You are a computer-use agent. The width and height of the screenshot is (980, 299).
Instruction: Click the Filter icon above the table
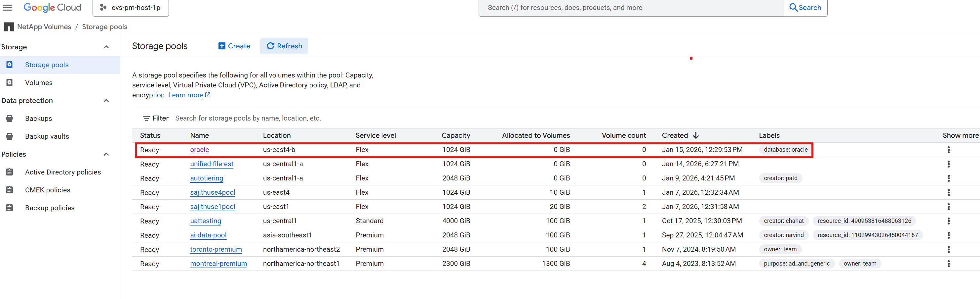146,118
